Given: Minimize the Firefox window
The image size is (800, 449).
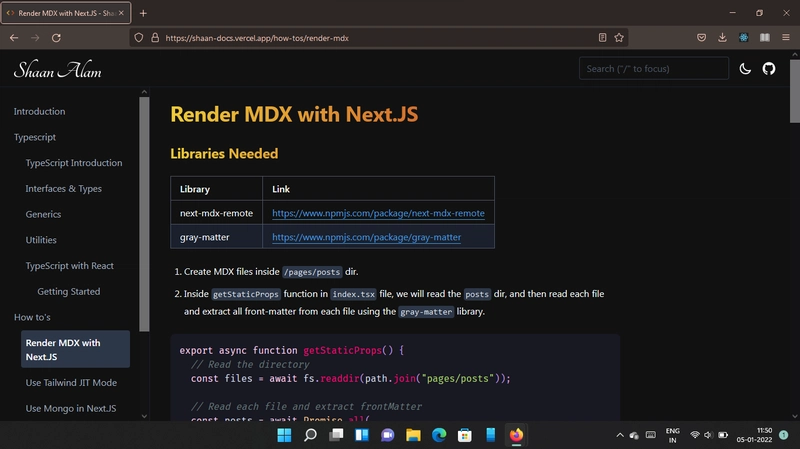Looking at the screenshot, I should (733, 13).
